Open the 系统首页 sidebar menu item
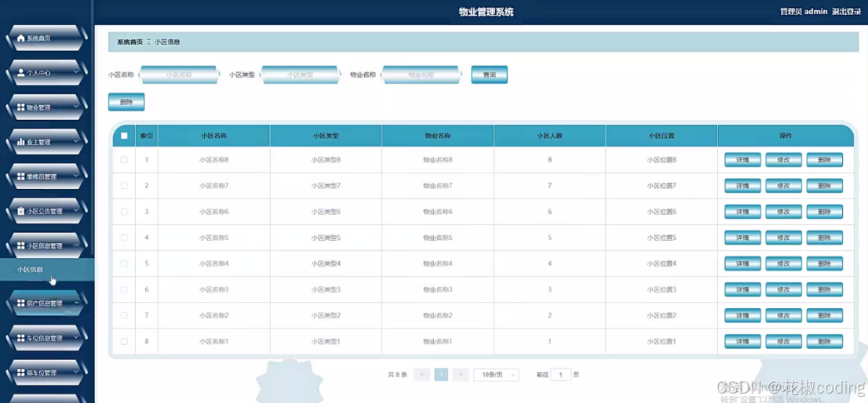Image resolution: width=868 pixels, height=403 pixels. [46, 38]
